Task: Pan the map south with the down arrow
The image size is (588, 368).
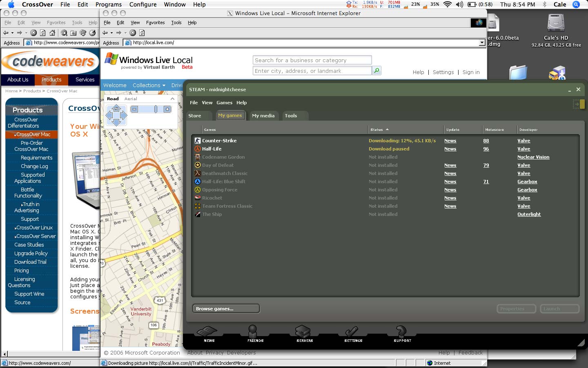Action: tap(116, 122)
